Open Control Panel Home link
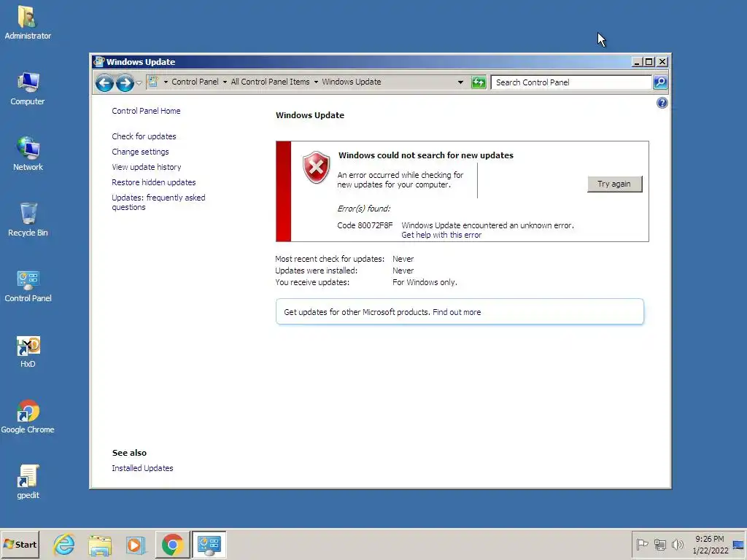Viewport: 747px width, 560px height. pyautogui.click(x=146, y=111)
